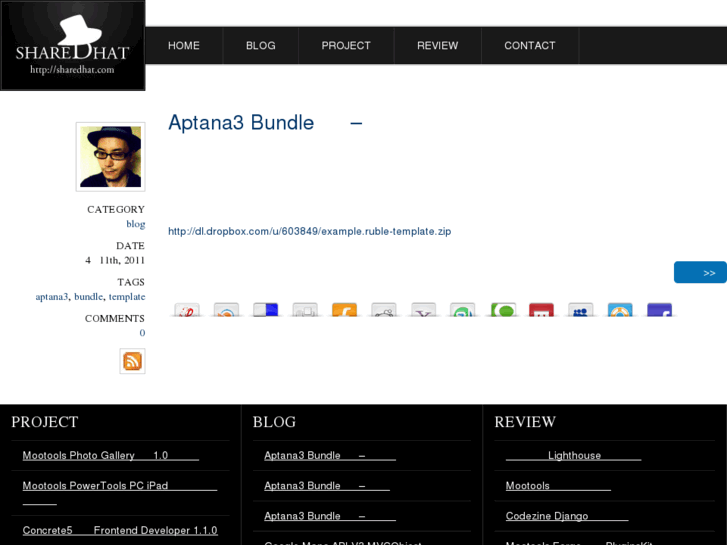Viewport: 727px width, 545px height.
Task: Click the date text 11th, 2011
Action: click(122, 260)
